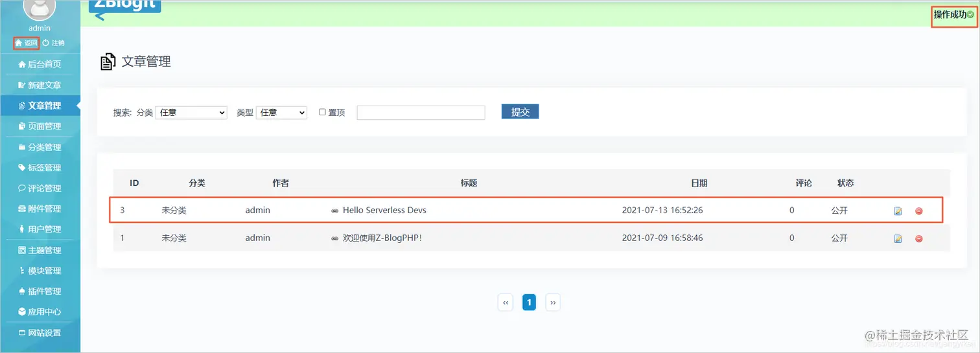The image size is (980, 353).
Task: Open 用户管理 in sidebar
Action: (x=40, y=229)
